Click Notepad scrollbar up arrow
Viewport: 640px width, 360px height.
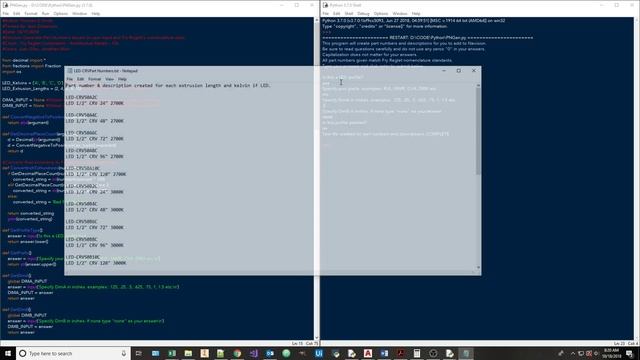click(x=478, y=85)
